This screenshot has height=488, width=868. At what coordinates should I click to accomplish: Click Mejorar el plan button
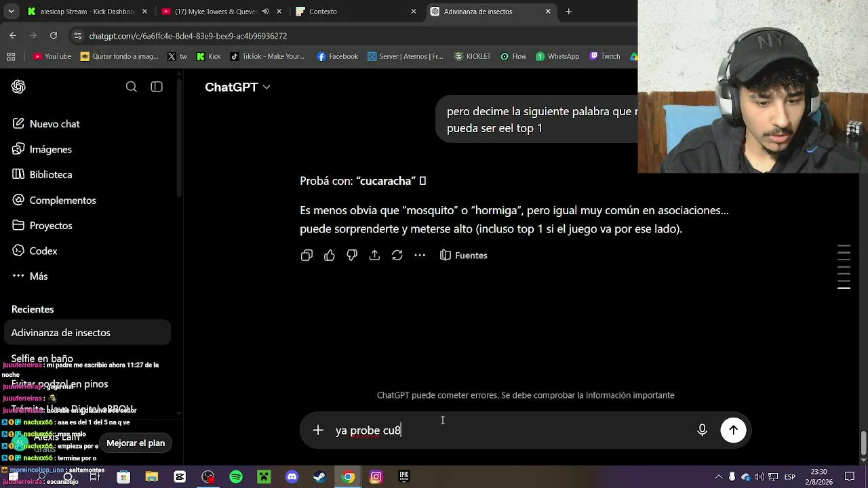coord(136,443)
